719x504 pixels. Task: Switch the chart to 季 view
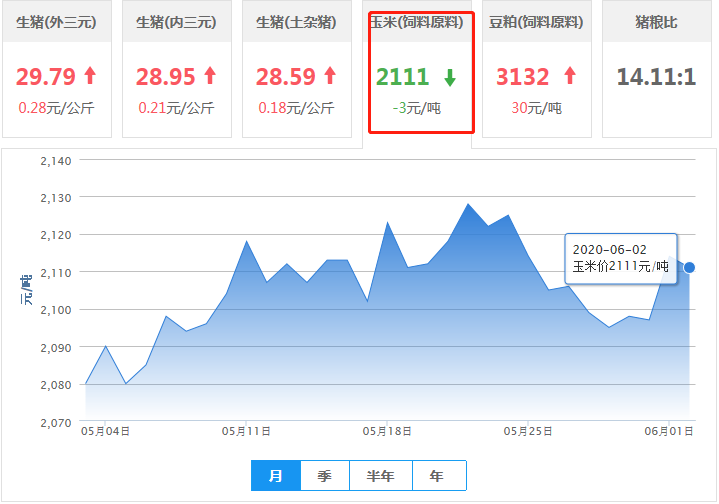325,476
